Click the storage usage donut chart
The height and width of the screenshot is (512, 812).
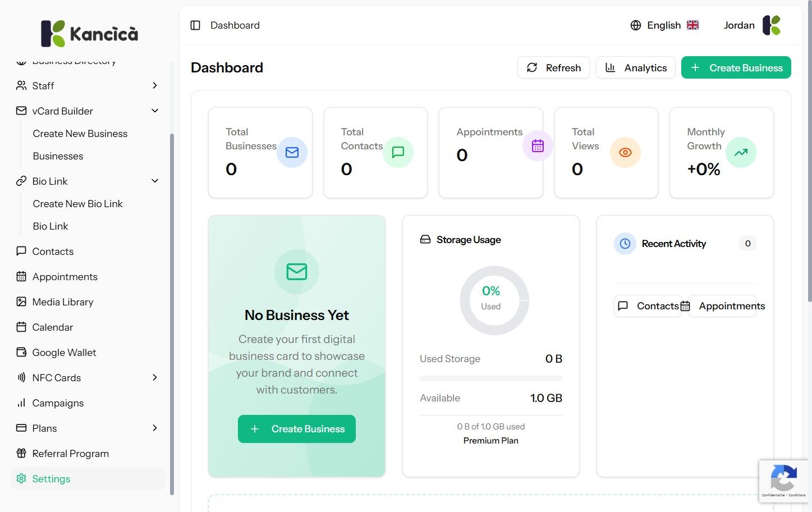pos(494,300)
